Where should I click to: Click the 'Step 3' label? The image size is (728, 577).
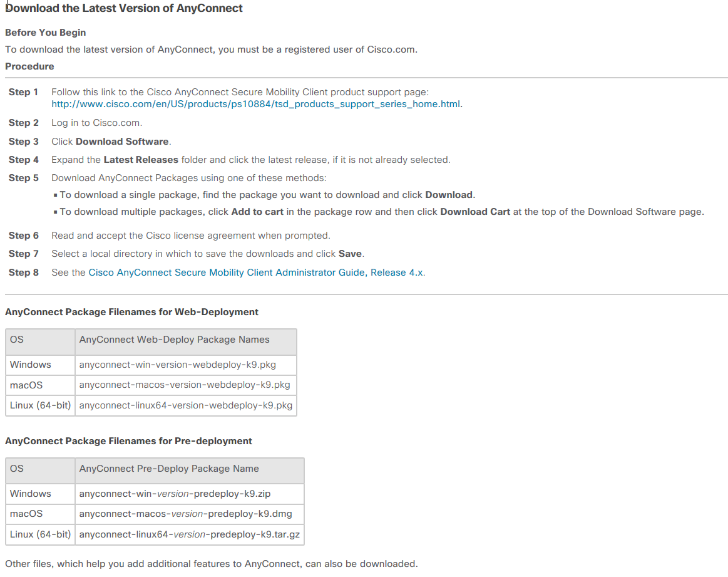click(24, 141)
